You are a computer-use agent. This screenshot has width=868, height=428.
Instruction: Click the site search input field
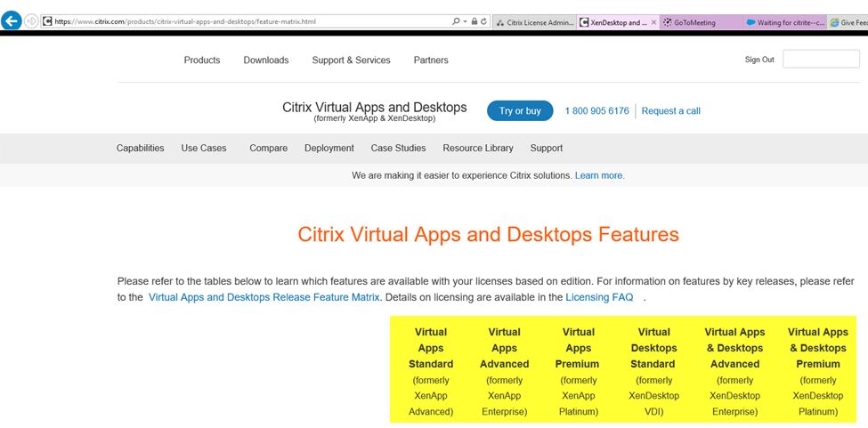pyautogui.click(x=820, y=60)
